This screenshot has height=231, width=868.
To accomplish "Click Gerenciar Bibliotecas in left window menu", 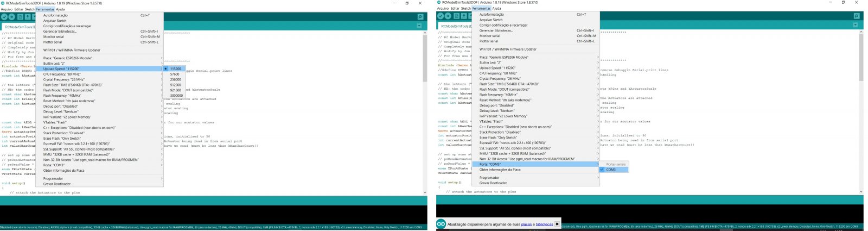I will [99, 32].
